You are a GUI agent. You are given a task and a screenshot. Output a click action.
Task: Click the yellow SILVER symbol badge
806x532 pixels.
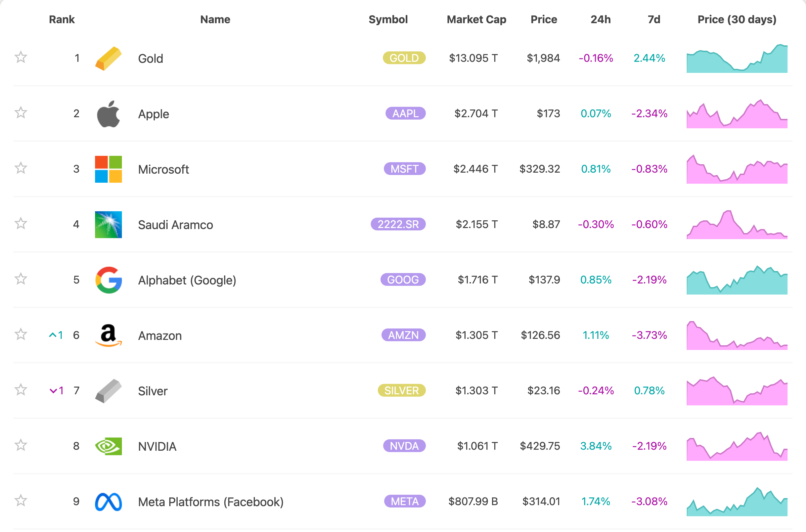tap(401, 391)
